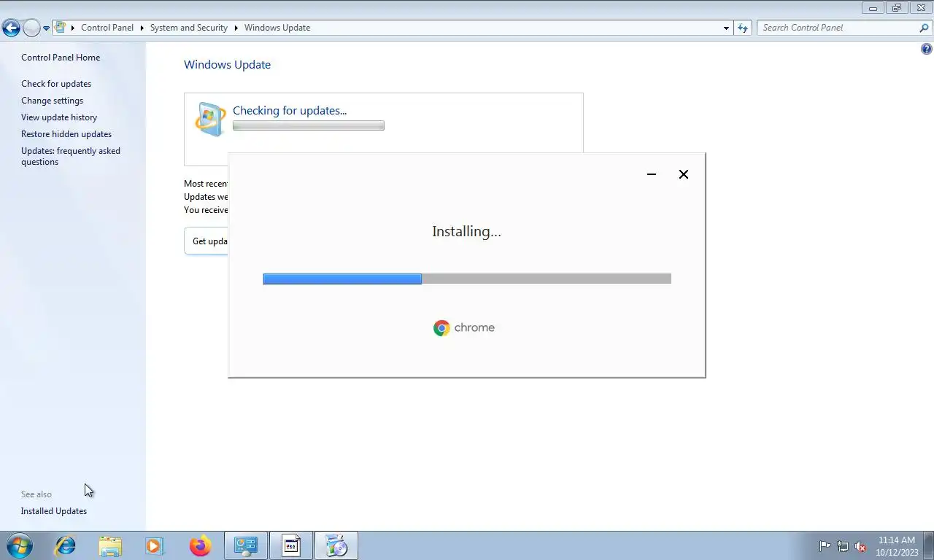Open Installed Updates link
This screenshot has height=560, width=934.
coord(54,511)
